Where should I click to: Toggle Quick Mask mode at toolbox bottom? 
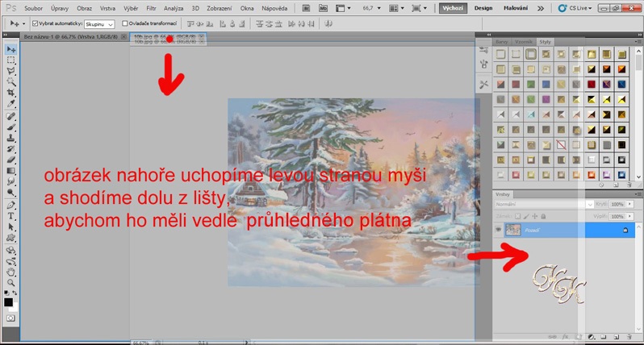click(10, 318)
